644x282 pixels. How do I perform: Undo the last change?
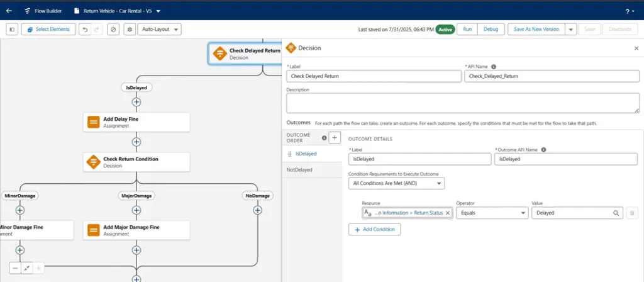point(85,30)
